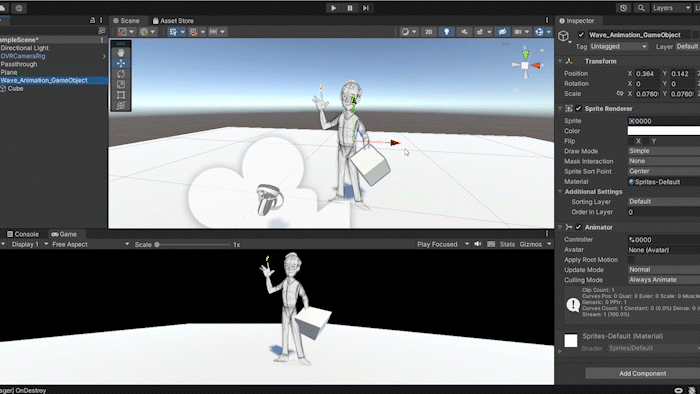Open the Cloud services icon
Viewport: 700px width, 394px height.
(x=3, y=8)
